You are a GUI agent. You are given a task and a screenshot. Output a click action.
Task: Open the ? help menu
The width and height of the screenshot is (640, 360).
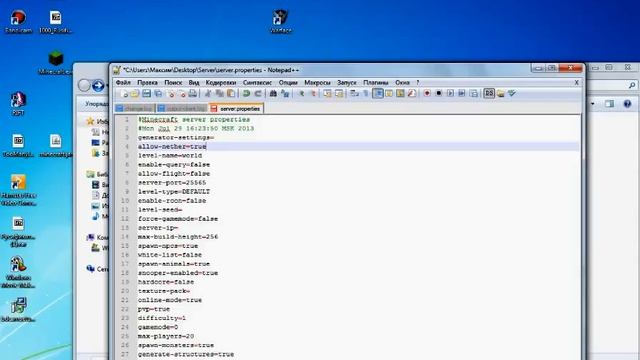[418, 82]
